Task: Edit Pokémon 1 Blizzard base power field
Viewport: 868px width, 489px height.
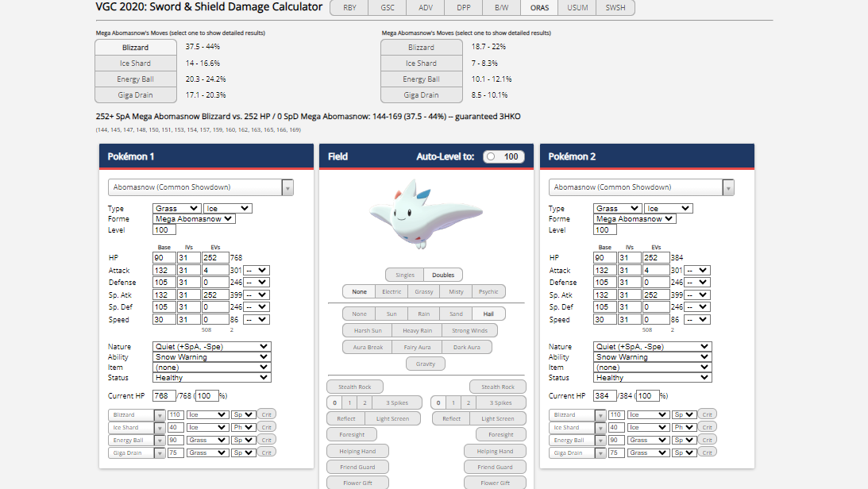Action: pos(176,415)
